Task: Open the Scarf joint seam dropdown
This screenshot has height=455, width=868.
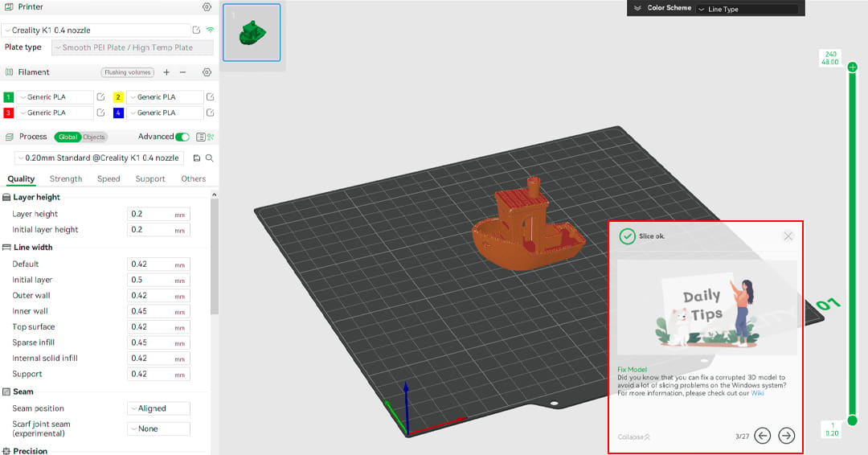Action: coord(159,429)
